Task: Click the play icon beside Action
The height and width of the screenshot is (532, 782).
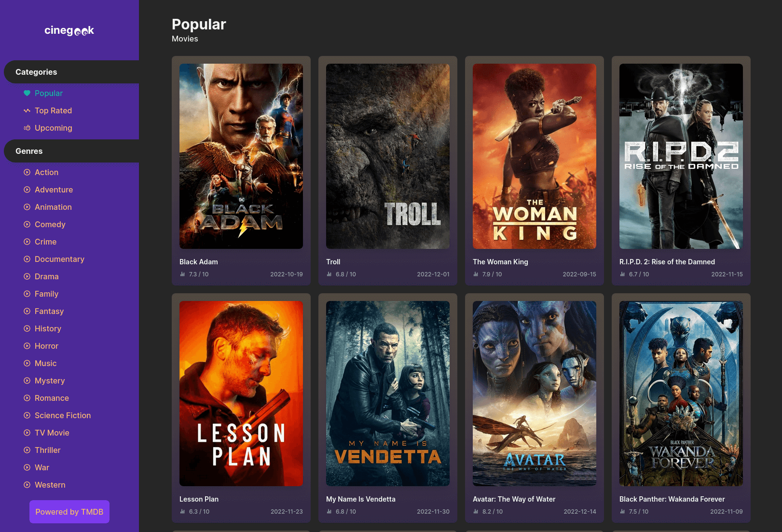Action: [x=27, y=172]
